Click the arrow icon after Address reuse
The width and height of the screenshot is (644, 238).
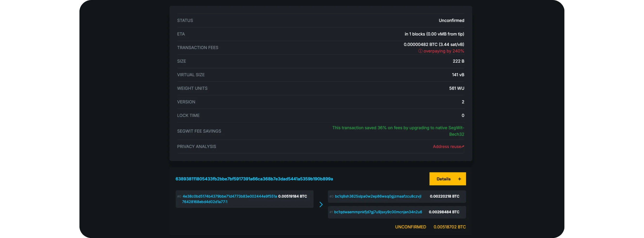(x=463, y=147)
